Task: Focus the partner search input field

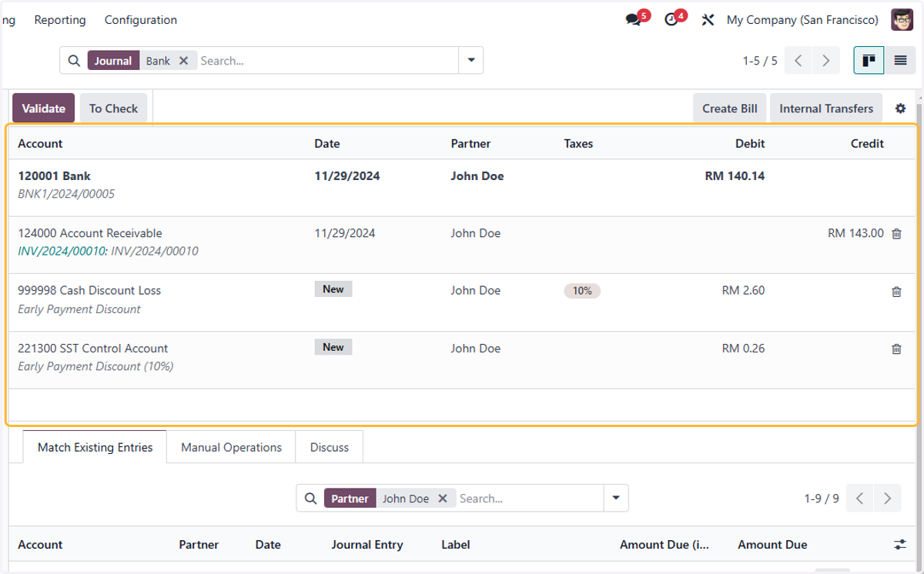Action: point(530,499)
